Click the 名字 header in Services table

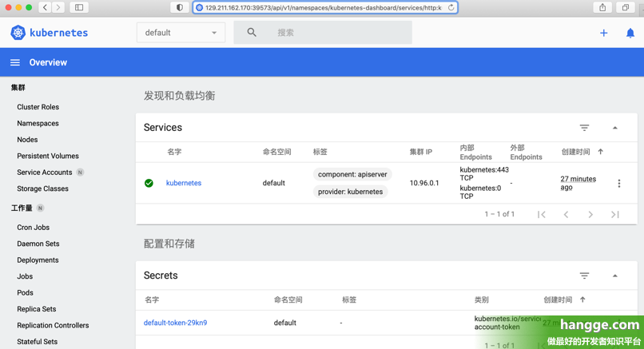click(174, 152)
